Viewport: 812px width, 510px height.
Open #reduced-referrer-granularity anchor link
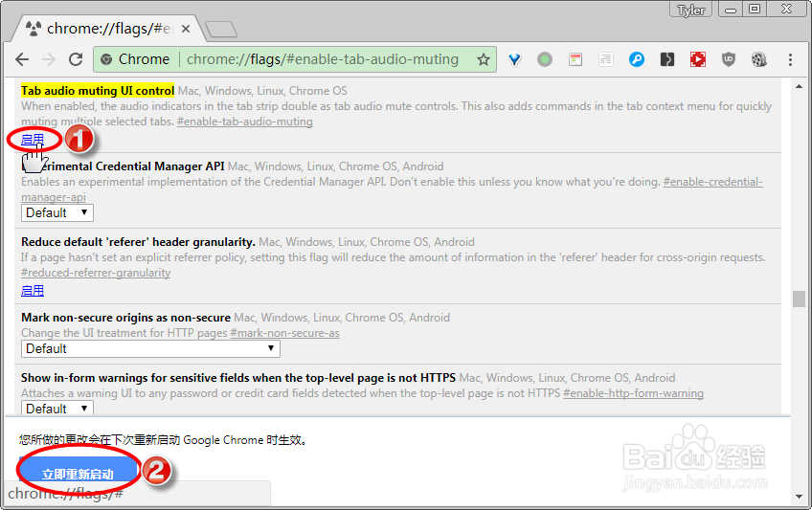click(96, 273)
